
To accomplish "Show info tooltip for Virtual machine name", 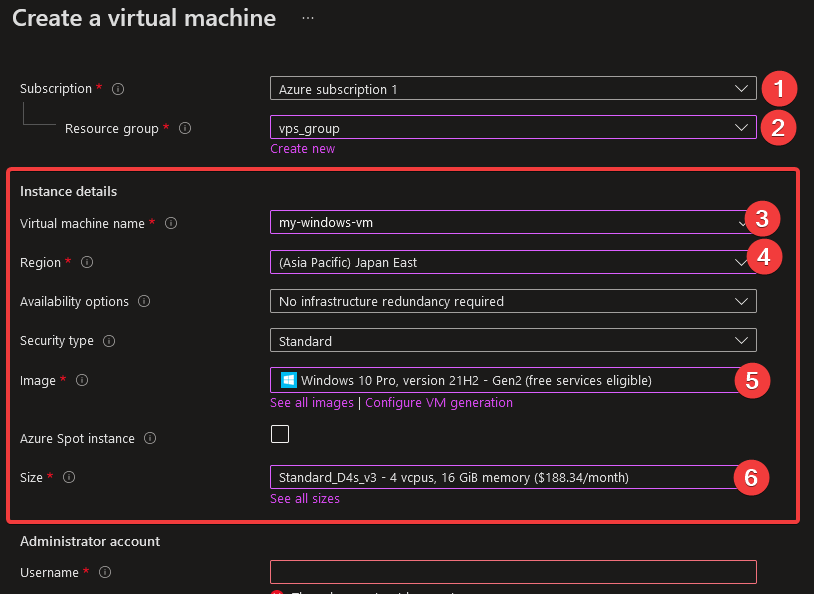I will click(x=171, y=223).
